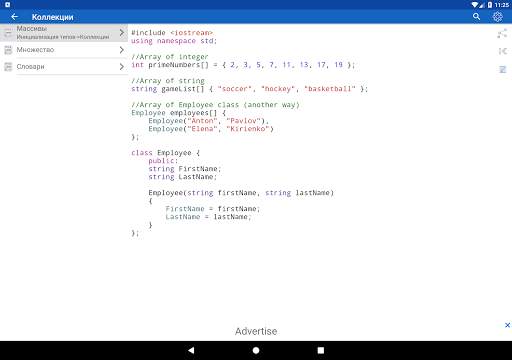Tap the notification icon in status bar
The image size is (512, 360).
pos(7,5)
